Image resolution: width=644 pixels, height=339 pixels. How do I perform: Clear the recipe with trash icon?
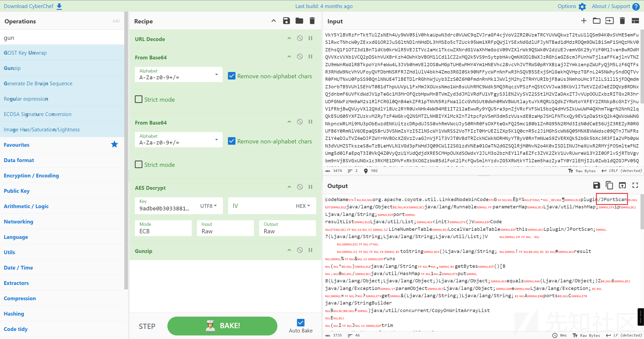pyautogui.click(x=312, y=21)
